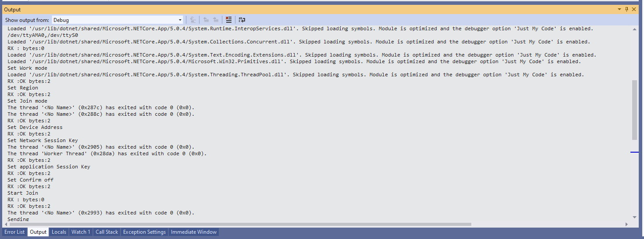
Task: Click Find Message in Code icon
Action: (x=192, y=20)
